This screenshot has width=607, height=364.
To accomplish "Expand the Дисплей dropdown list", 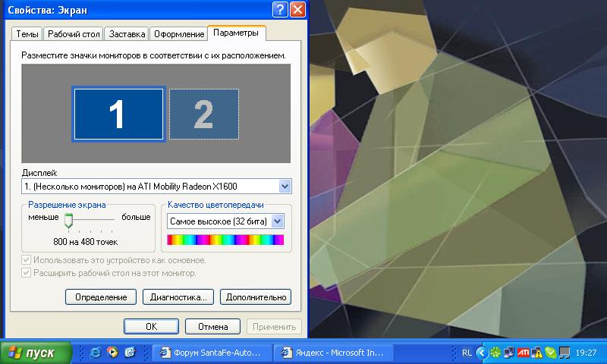I will (285, 187).
